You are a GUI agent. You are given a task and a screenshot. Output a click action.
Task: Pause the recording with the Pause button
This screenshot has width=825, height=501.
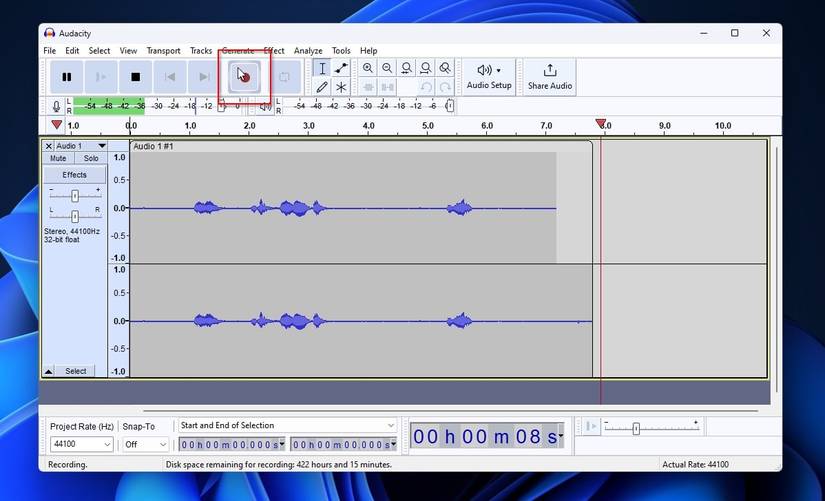tap(67, 77)
